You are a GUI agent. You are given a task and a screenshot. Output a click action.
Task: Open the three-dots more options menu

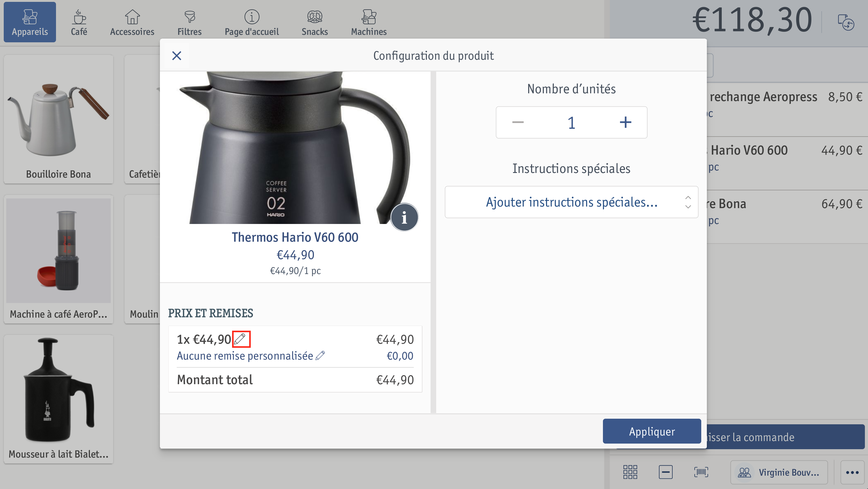tap(852, 472)
